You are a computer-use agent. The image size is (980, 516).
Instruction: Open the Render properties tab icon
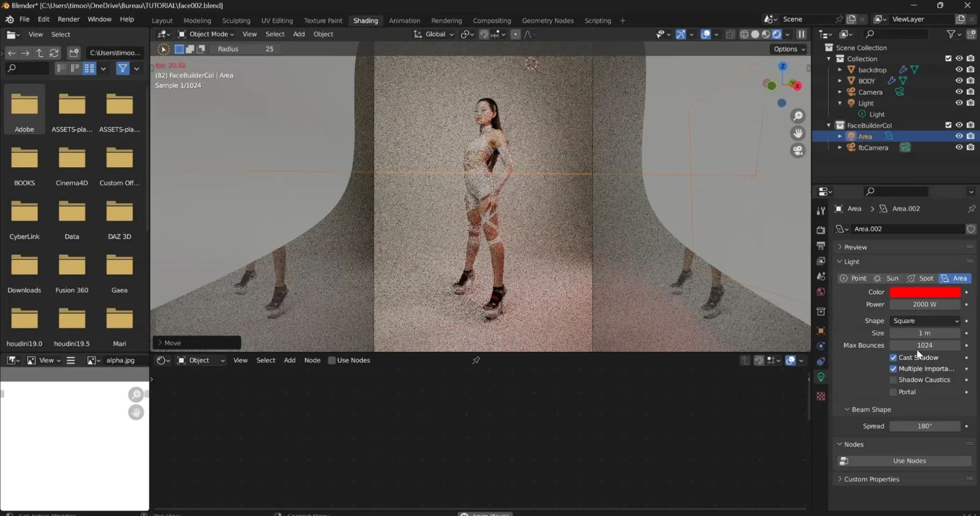pyautogui.click(x=821, y=230)
